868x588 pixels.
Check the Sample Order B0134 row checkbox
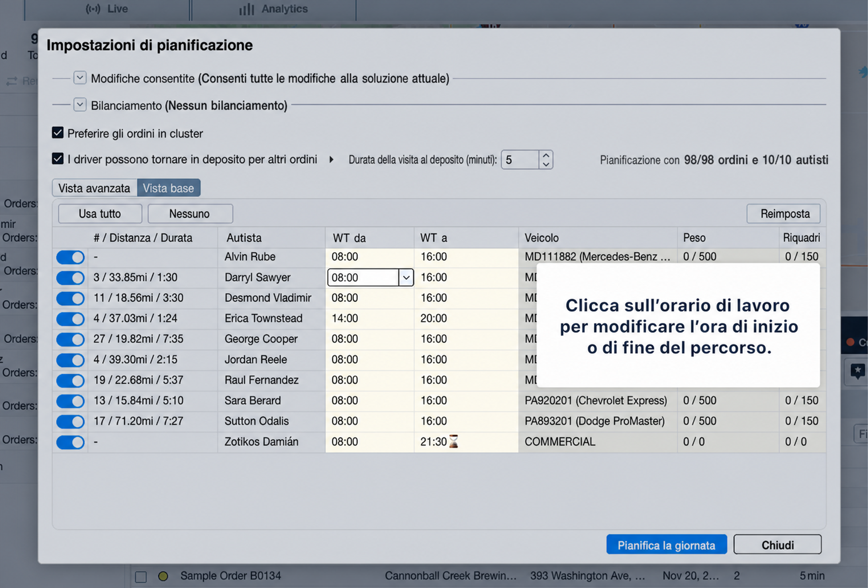[x=141, y=577]
